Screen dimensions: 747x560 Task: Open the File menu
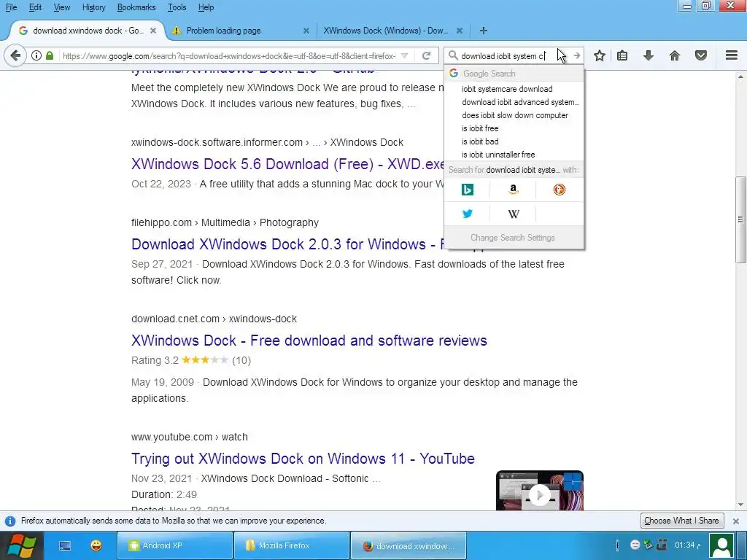[11, 7]
